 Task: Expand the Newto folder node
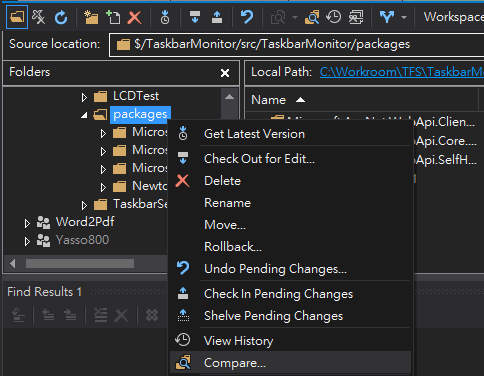pos(103,187)
